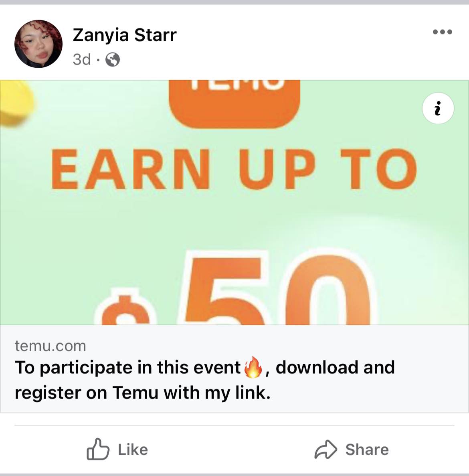Click the 3d post timestamp

click(82, 59)
